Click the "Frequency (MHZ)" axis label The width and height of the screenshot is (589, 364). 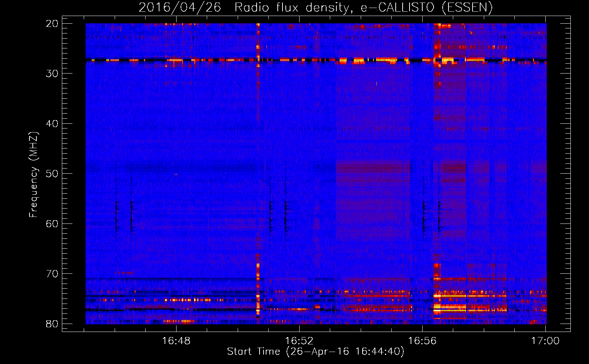pos(33,175)
